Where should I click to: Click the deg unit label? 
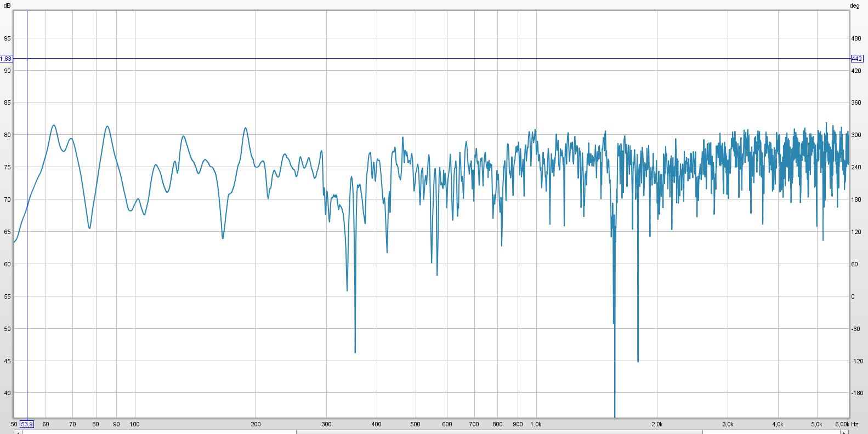[854, 5]
